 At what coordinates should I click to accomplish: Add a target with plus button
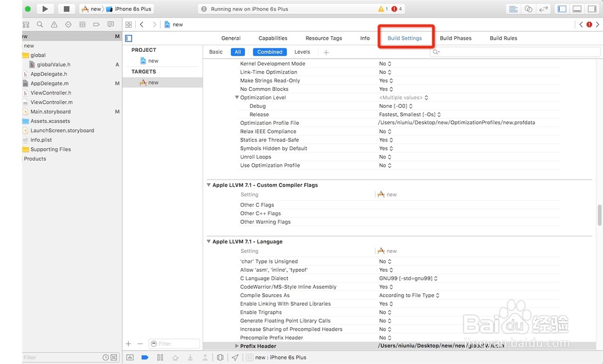(x=128, y=344)
